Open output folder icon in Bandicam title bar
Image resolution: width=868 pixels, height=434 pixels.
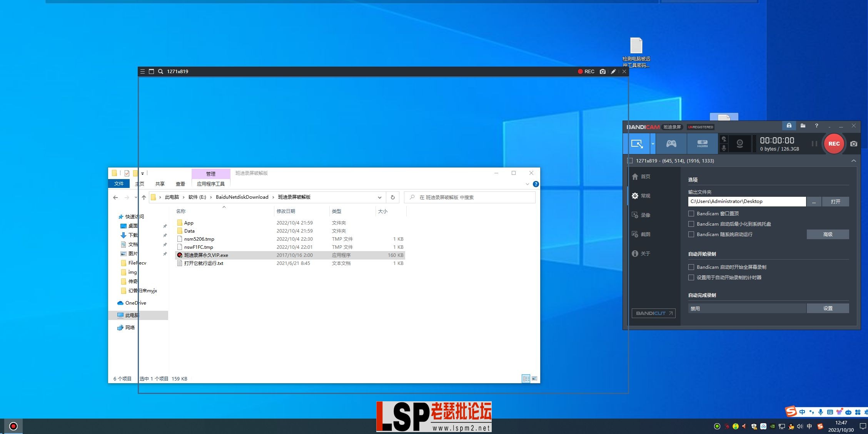click(803, 126)
